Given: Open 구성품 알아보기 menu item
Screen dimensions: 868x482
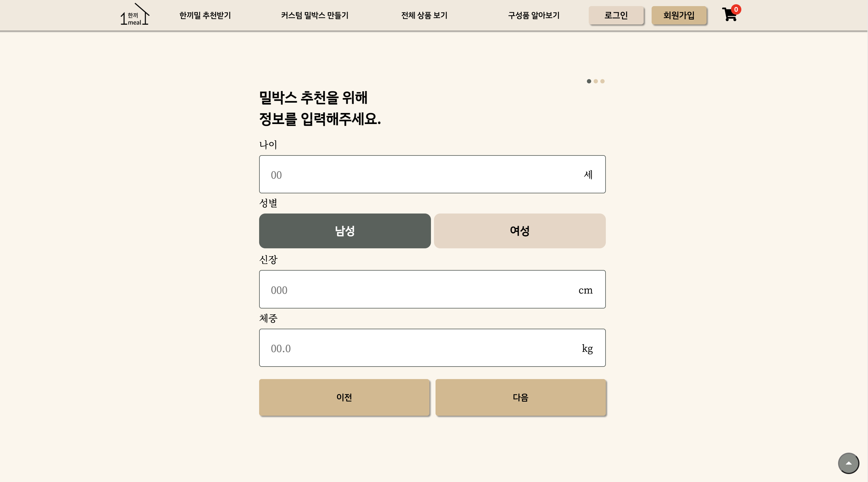Looking at the screenshot, I should pyautogui.click(x=534, y=16).
